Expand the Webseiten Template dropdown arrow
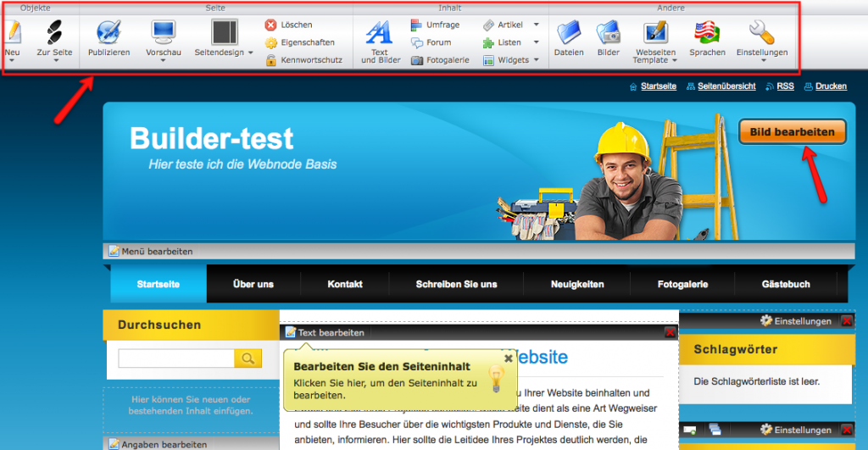 (675, 60)
